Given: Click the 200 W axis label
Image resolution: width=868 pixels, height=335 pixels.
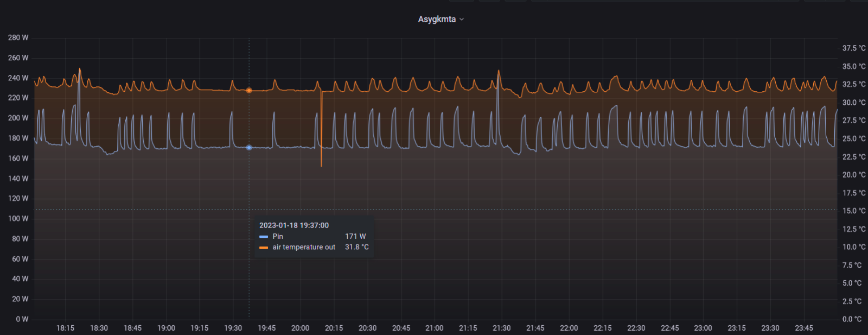Looking at the screenshot, I should [x=18, y=118].
